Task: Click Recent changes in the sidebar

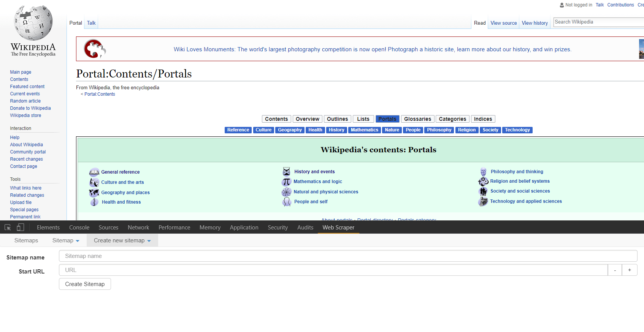Action: tap(27, 159)
